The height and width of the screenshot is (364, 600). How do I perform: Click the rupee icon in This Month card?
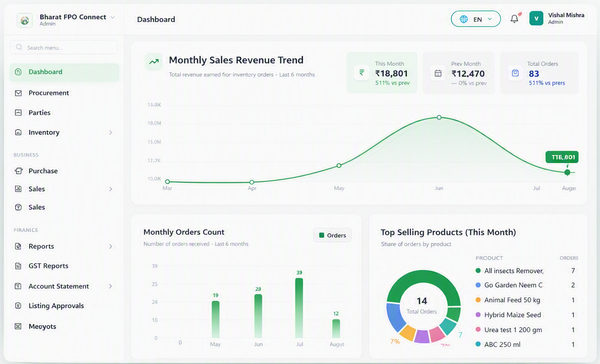click(x=362, y=73)
